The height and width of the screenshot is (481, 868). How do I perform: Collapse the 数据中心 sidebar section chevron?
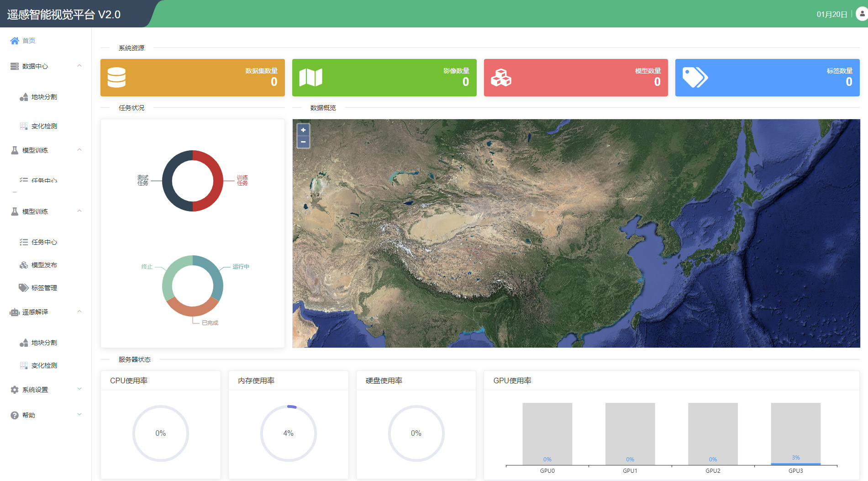click(x=79, y=66)
